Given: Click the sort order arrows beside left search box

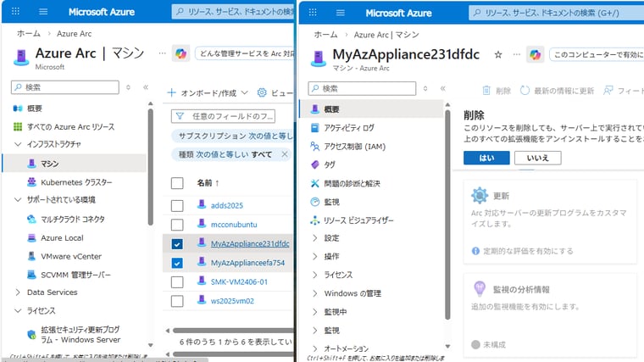Looking at the screenshot, I should [x=128, y=87].
